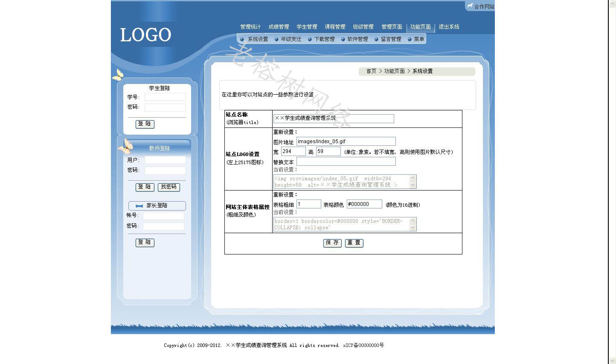Select 留言管理 in the submenu
The height and width of the screenshot is (364, 616).
[x=391, y=39]
